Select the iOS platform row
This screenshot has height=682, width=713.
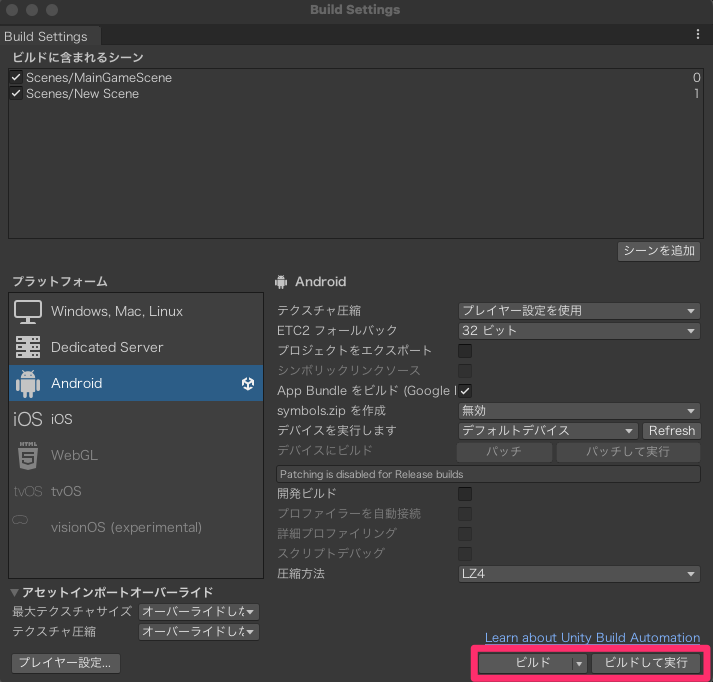pos(136,419)
